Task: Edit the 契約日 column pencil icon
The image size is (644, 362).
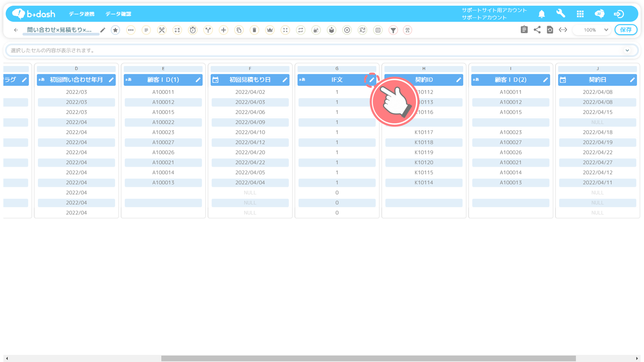Action: click(632, 80)
